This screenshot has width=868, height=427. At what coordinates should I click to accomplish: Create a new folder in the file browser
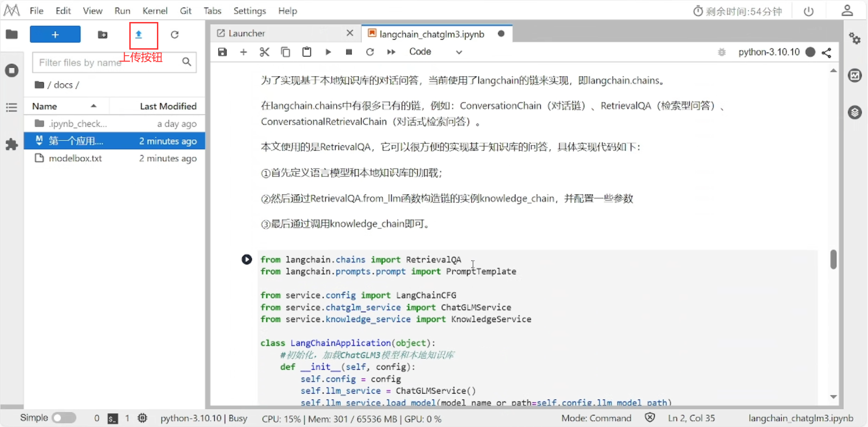click(x=103, y=34)
